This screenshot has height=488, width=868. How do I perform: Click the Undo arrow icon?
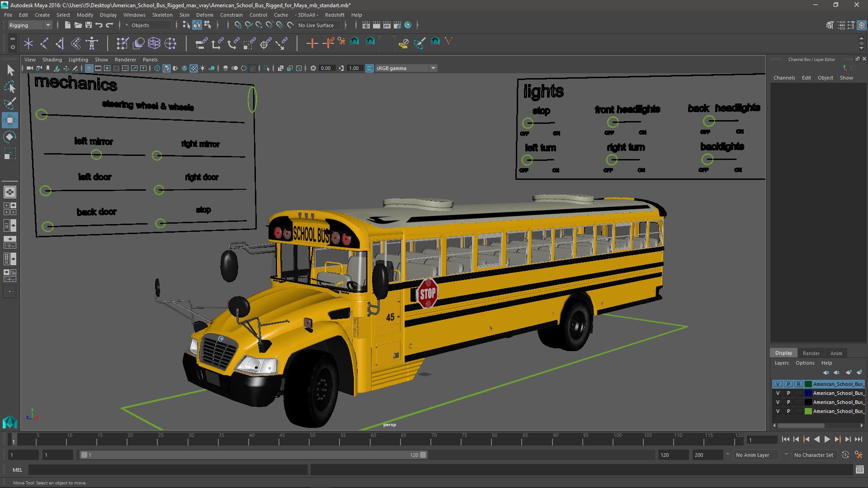point(99,25)
